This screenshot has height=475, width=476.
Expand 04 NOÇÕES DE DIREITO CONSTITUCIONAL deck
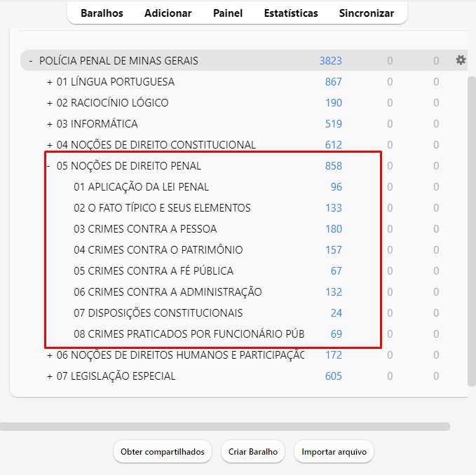coord(50,145)
